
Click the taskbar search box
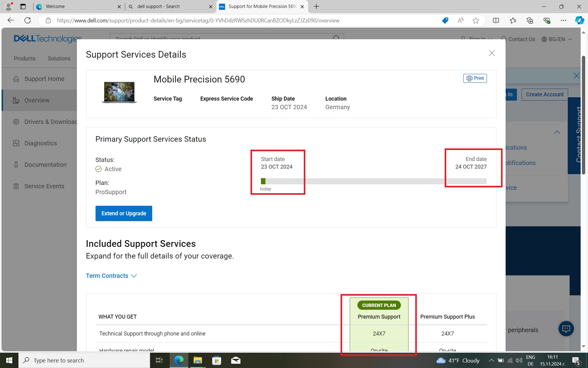pyautogui.click(x=84, y=360)
